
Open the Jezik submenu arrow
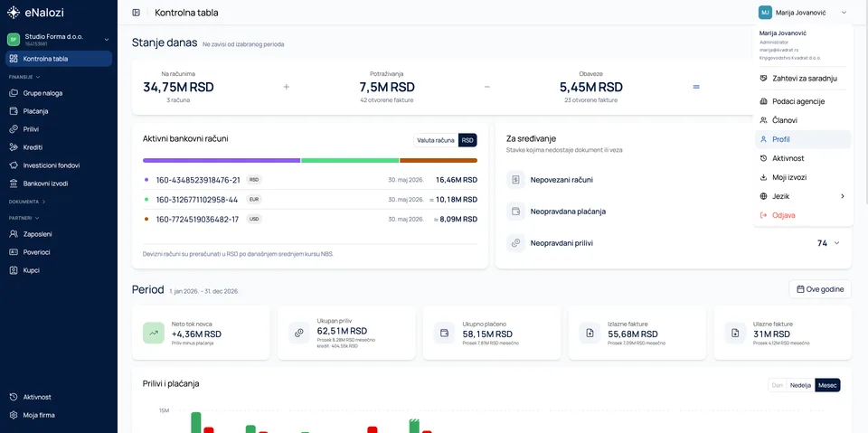pos(843,196)
